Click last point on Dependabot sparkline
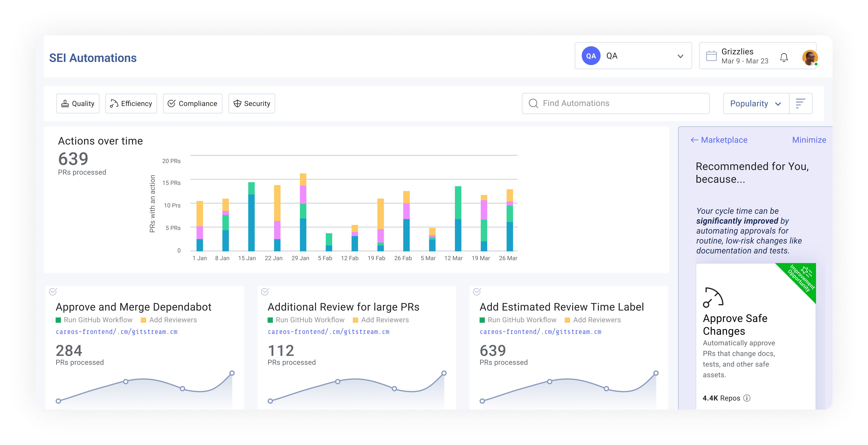Viewport: 868px width, 445px height. click(232, 373)
